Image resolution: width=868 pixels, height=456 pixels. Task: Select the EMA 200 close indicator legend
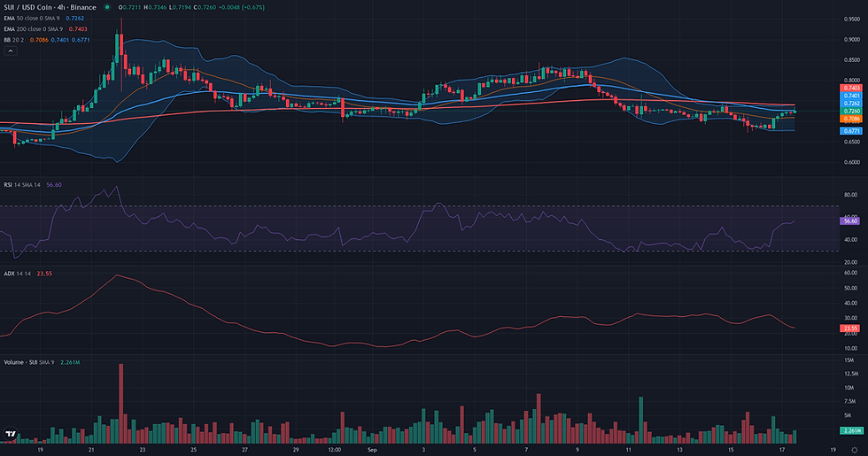(34, 28)
